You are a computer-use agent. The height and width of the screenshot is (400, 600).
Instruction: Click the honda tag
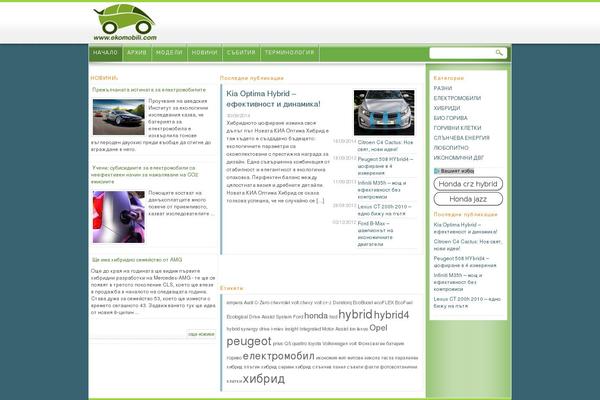[x=316, y=316]
